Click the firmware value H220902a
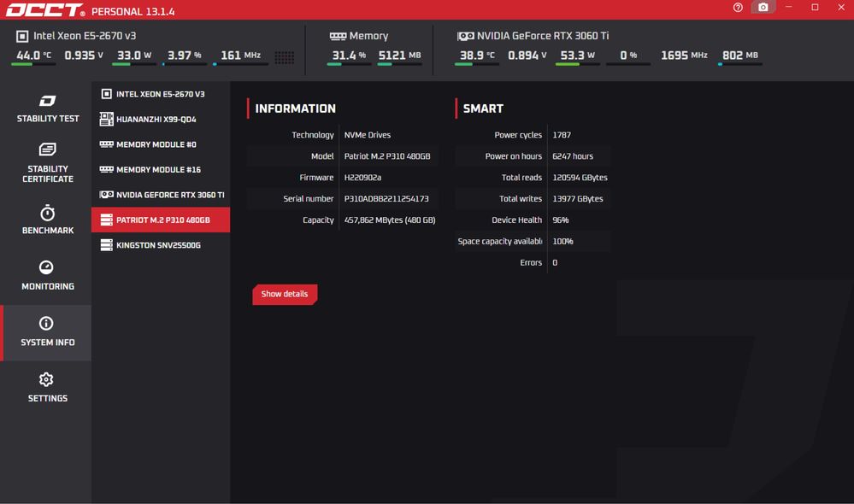The width and height of the screenshot is (854, 504). click(362, 178)
